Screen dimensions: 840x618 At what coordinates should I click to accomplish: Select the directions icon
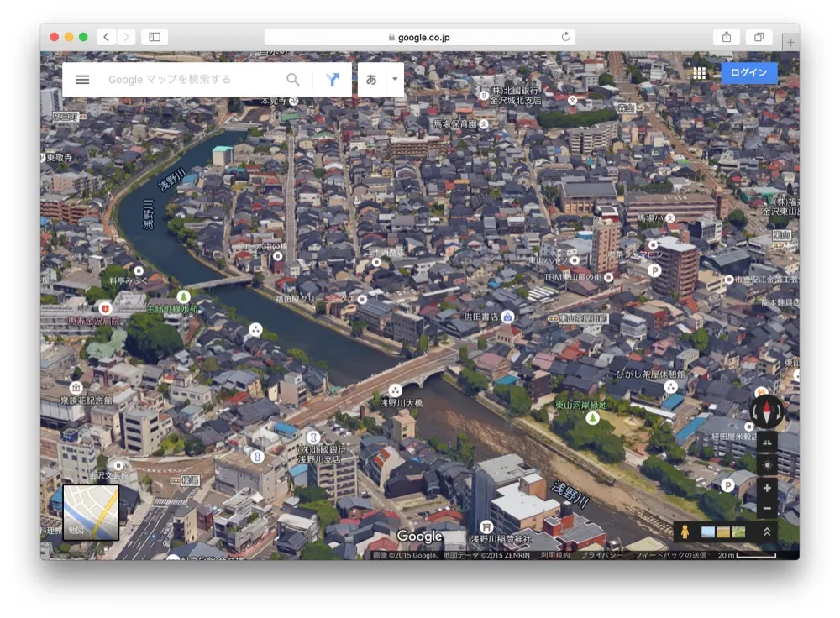(x=333, y=79)
